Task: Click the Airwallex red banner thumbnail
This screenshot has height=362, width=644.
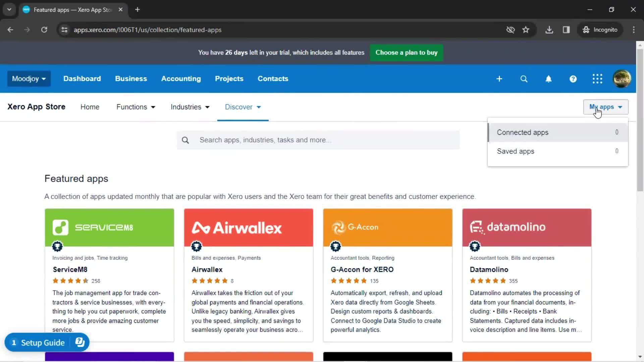Action: (249, 228)
